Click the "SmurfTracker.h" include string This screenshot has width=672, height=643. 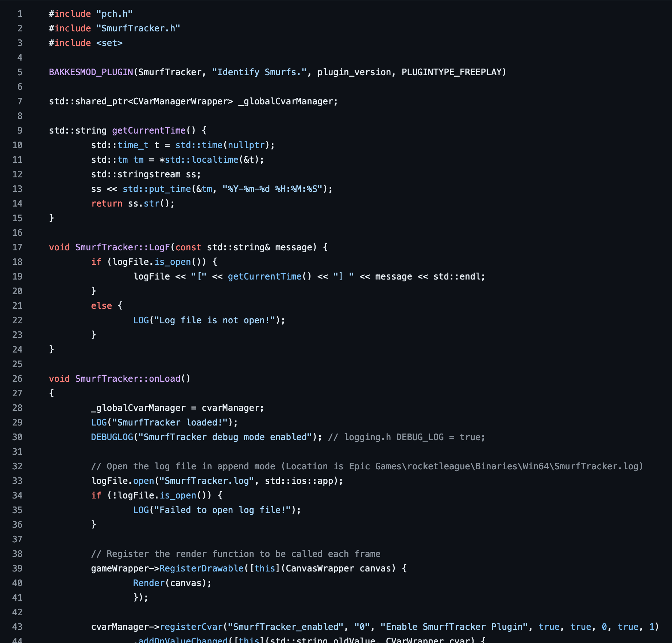pyautogui.click(x=138, y=28)
